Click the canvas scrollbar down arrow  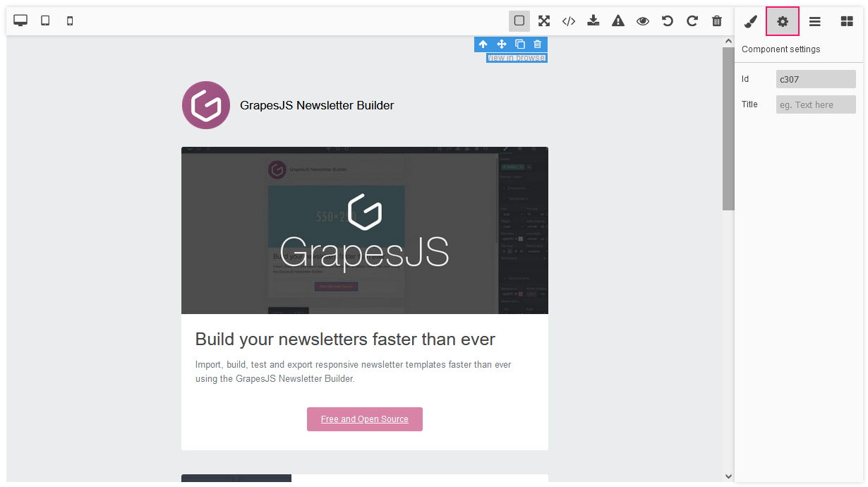(728, 476)
